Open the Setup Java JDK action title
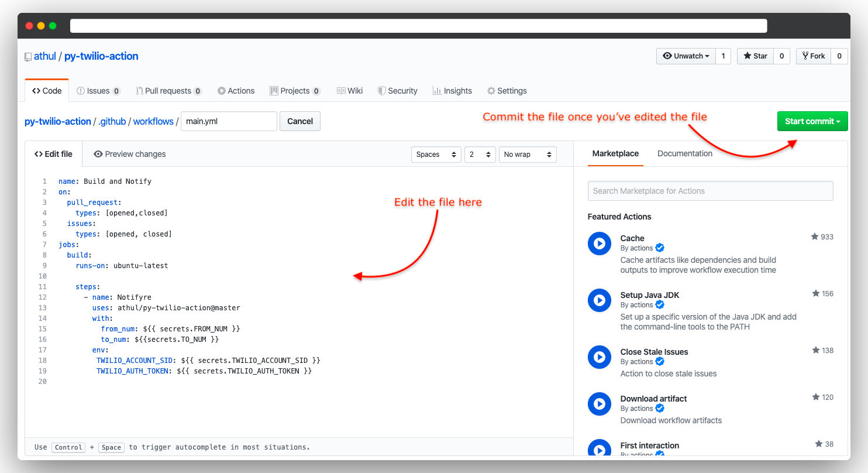This screenshot has width=868, height=473. click(650, 295)
